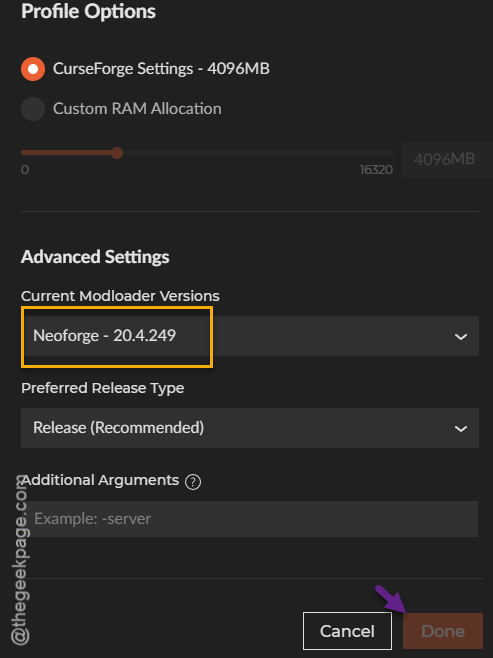Select the CurseForge Settings radio button
This screenshot has height=658, width=493.
[33, 69]
